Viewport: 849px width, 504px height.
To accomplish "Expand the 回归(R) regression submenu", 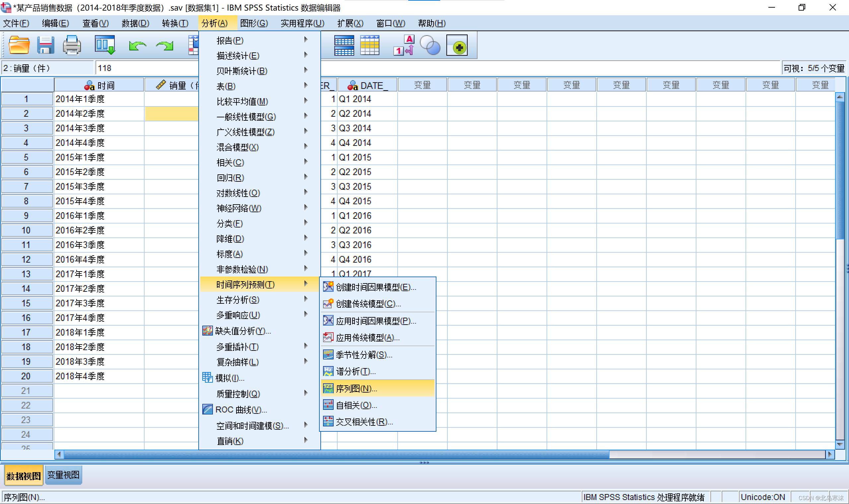I will click(x=231, y=178).
